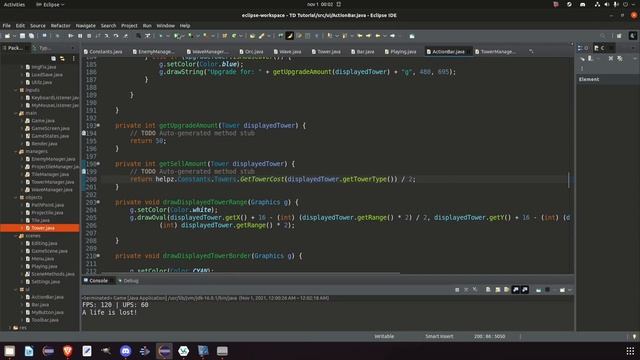This screenshot has height=360, width=640.
Task: Click the green Run toolbar button
Action: click(x=176, y=36)
